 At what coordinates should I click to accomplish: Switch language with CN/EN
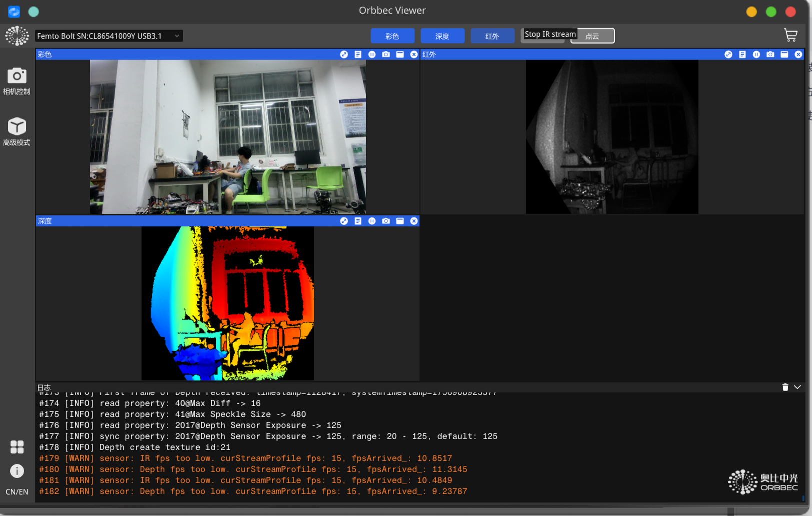[17, 492]
